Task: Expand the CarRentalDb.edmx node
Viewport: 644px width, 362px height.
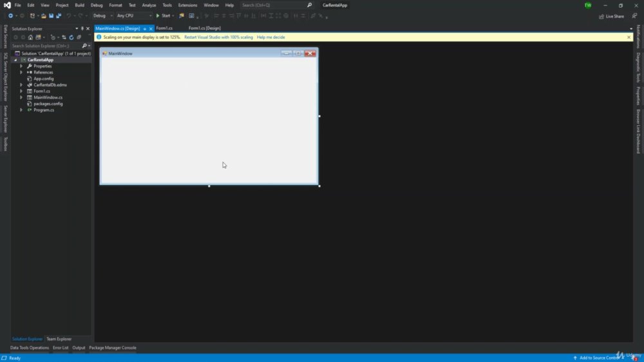Action: pos(21,85)
